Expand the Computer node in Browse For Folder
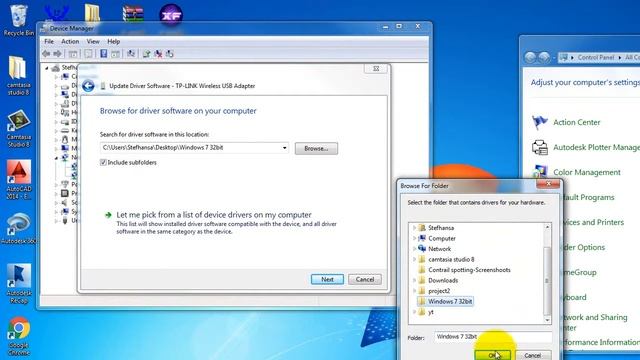This screenshot has width=640, height=360. (x=414, y=238)
